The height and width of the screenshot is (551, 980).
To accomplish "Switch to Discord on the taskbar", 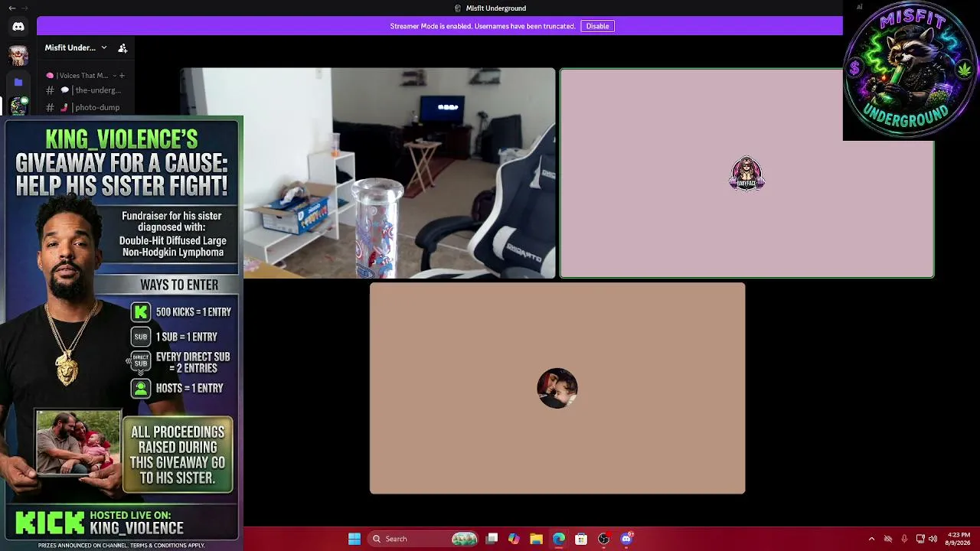I will pos(626,539).
